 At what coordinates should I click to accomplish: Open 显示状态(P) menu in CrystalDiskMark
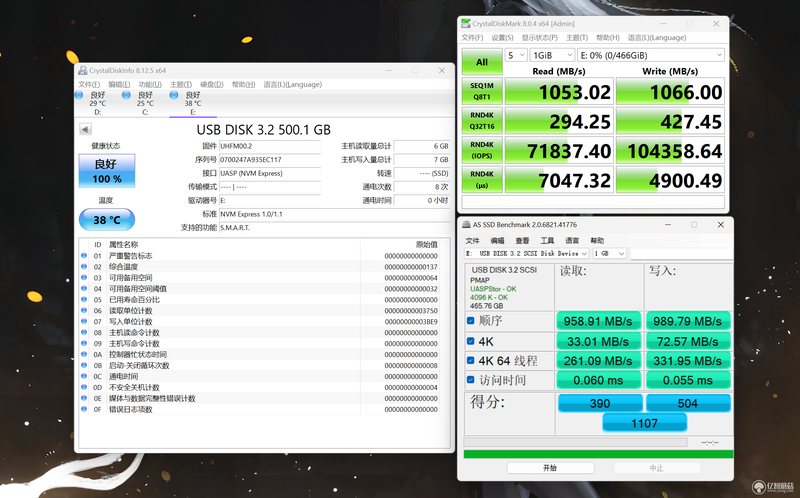tap(539, 38)
